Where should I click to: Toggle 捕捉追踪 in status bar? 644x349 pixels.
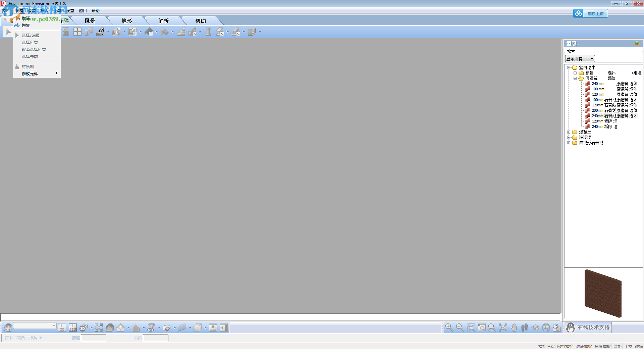click(x=546, y=346)
